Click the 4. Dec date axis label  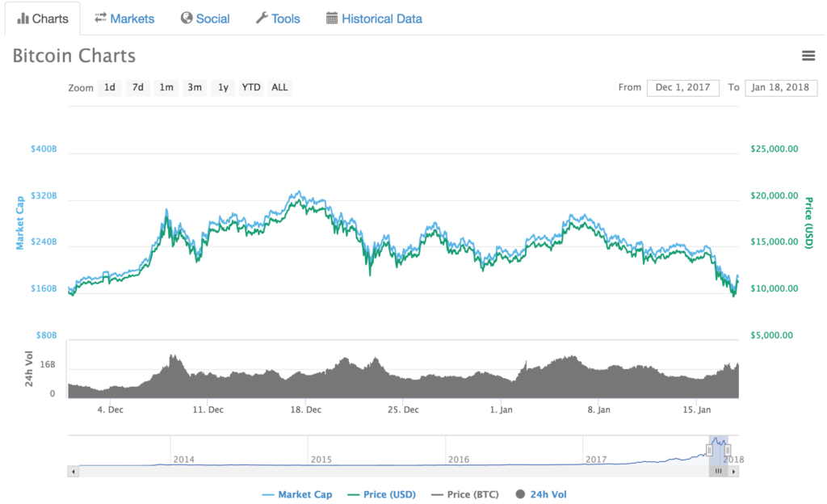pyautogui.click(x=110, y=409)
